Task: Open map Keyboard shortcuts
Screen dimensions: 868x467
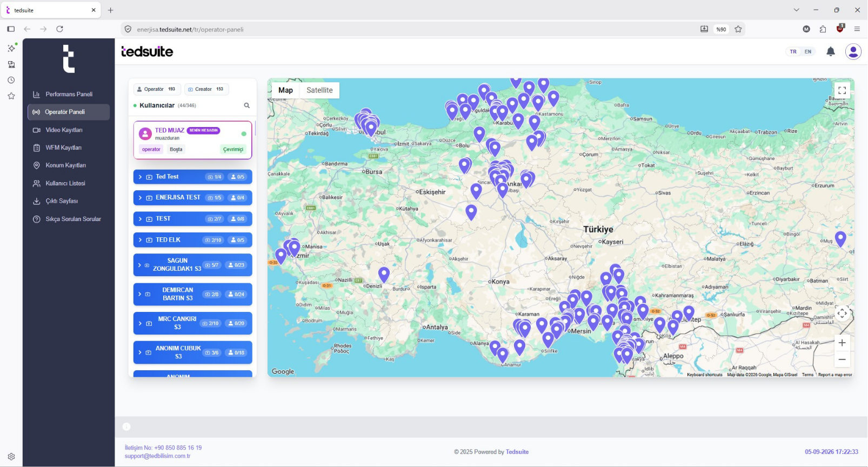Action: click(704, 375)
